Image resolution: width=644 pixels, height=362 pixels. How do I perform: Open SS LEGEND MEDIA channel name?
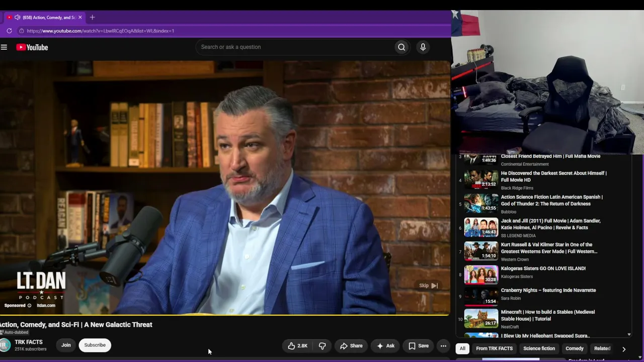(518, 236)
